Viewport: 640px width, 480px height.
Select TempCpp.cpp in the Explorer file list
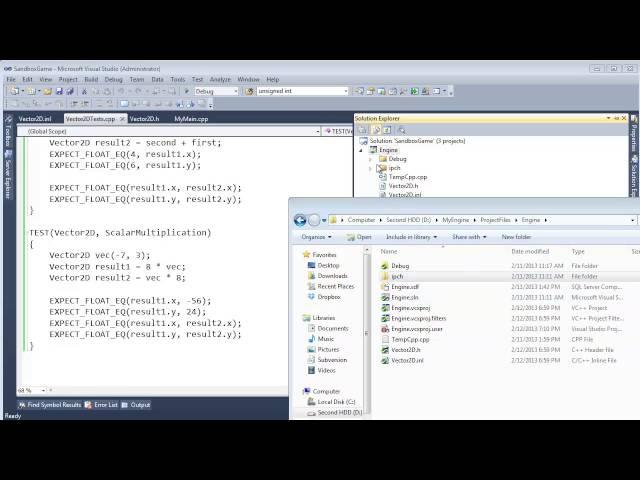pyautogui.click(x=410, y=339)
